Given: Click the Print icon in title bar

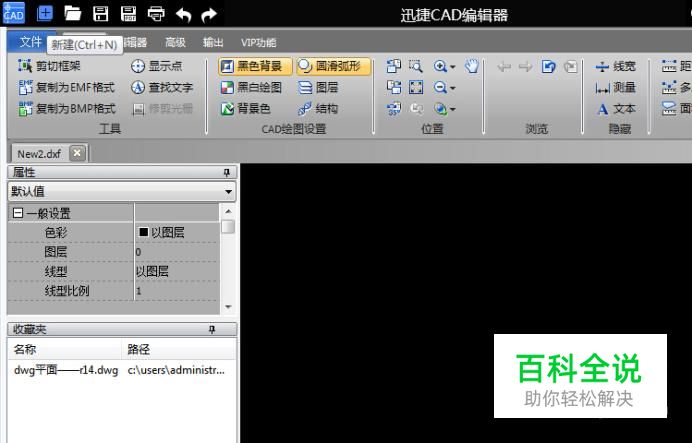Looking at the screenshot, I should click(156, 14).
